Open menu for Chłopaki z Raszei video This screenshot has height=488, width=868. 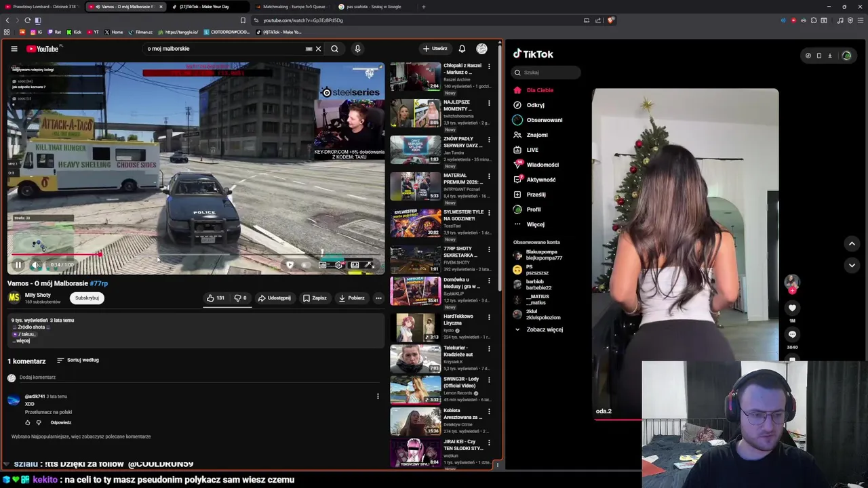pyautogui.click(x=489, y=66)
